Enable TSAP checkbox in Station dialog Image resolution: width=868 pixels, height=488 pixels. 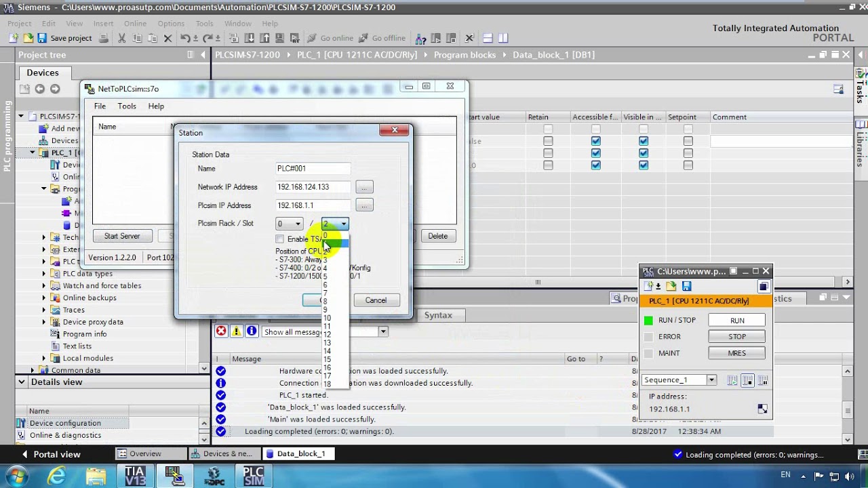[x=279, y=239]
